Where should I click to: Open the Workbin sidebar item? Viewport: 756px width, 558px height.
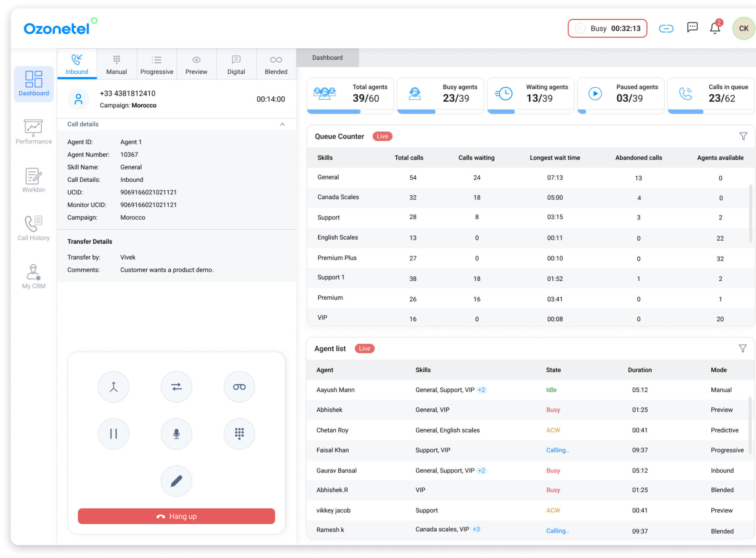34,180
